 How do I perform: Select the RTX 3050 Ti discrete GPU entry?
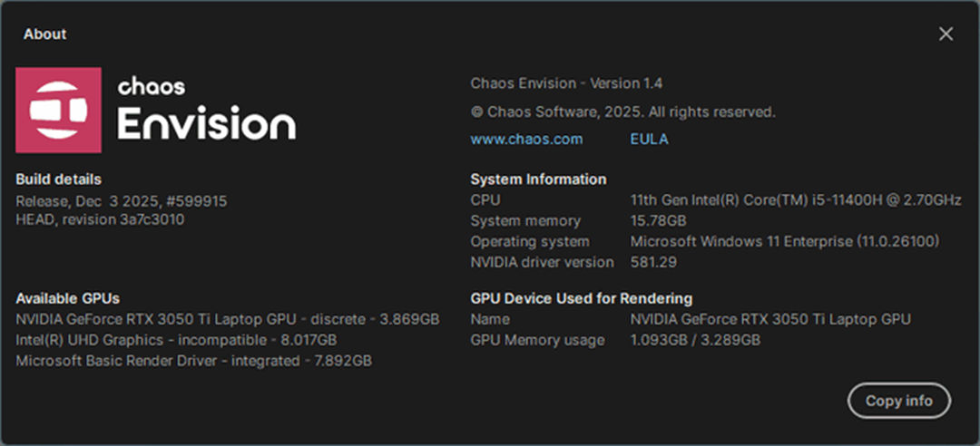(x=228, y=319)
